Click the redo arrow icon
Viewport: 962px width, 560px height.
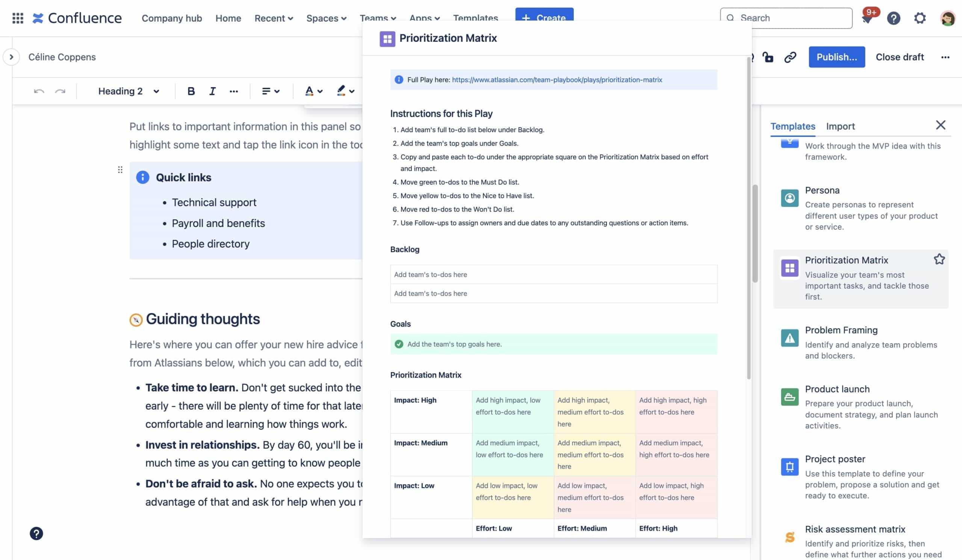point(60,91)
